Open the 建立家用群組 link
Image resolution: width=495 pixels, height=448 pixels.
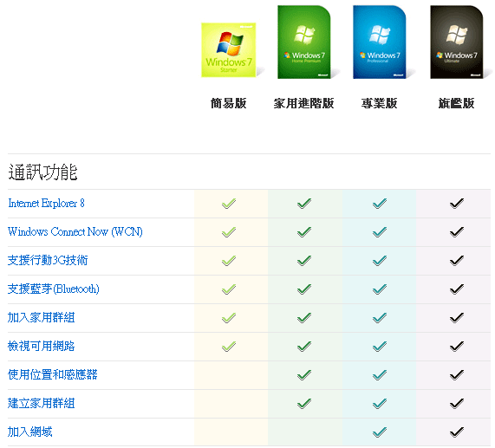pyautogui.click(x=42, y=404)
